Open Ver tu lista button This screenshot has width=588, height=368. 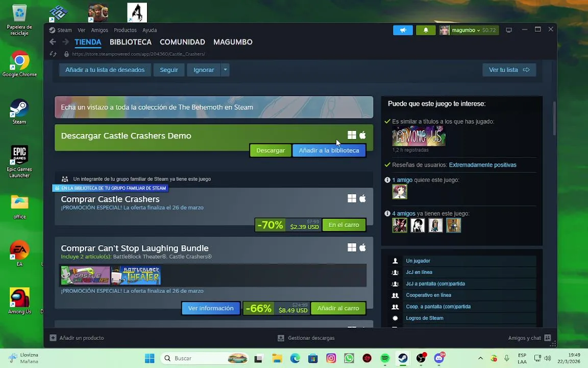509,70
